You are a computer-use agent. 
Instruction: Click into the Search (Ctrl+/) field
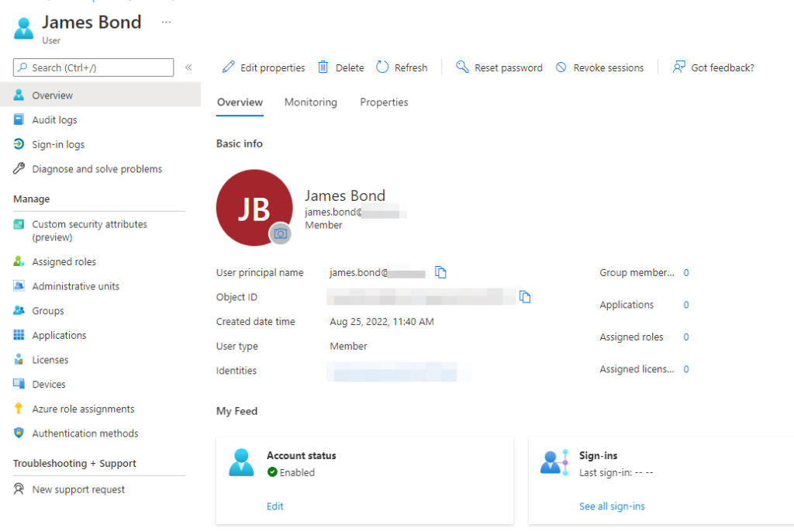[93, 67]
